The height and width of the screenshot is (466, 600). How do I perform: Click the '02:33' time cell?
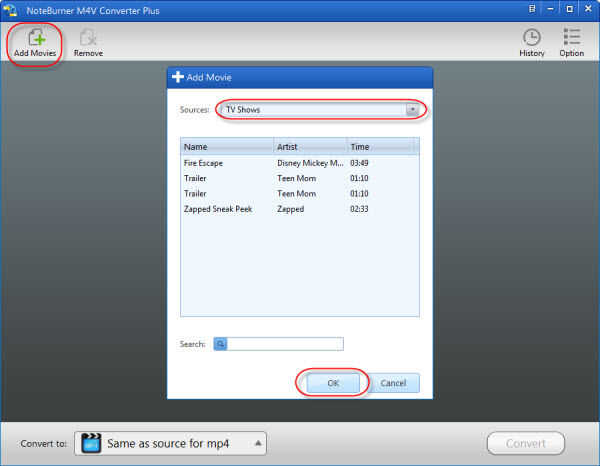point(359,209)
